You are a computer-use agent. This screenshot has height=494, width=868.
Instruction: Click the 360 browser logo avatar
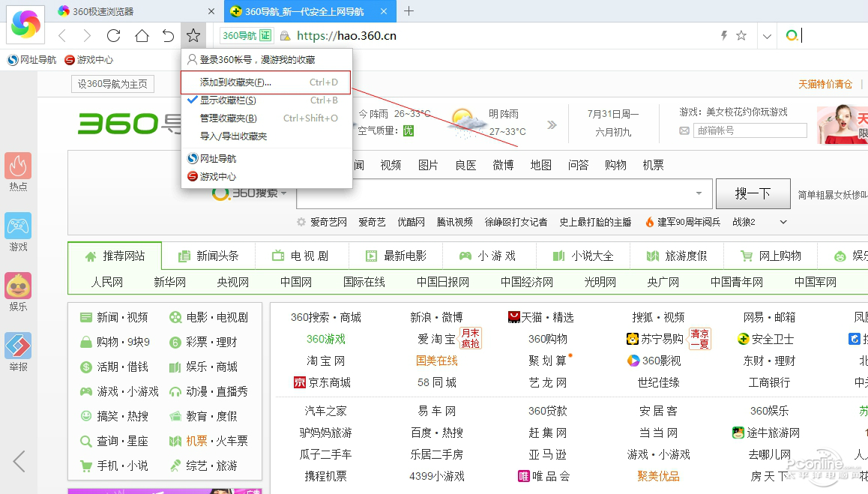point(25,25)
